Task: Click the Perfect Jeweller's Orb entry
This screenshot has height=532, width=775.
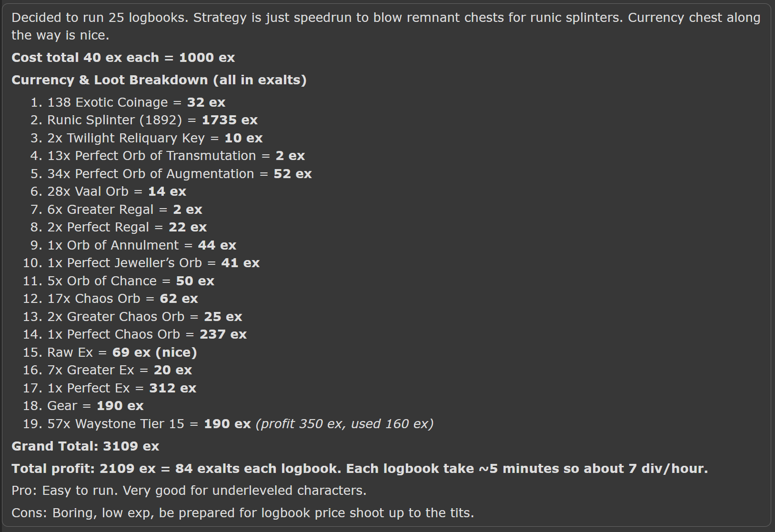Action: pos(153,263)
